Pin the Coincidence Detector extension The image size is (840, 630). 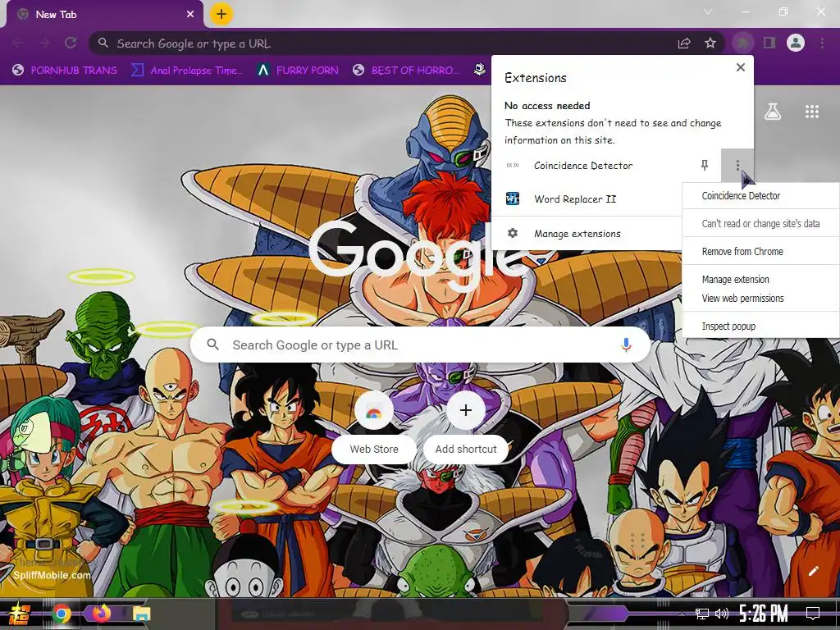705,166
